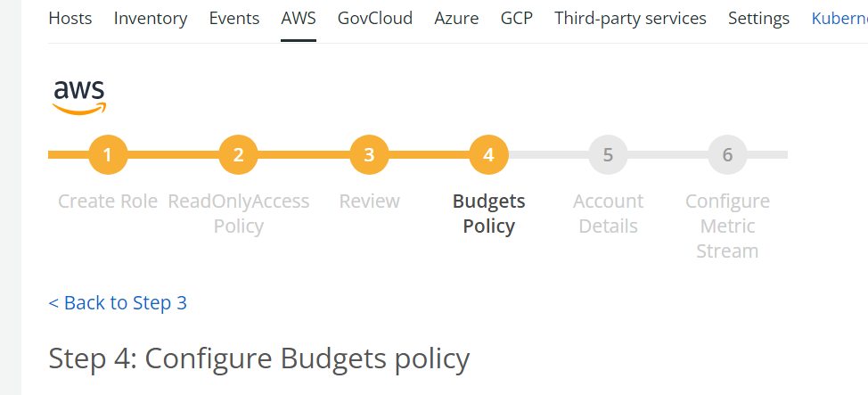Select step 4 circle in wizard
The height and width of the screenshot is (395, 868).
point(488,154)
